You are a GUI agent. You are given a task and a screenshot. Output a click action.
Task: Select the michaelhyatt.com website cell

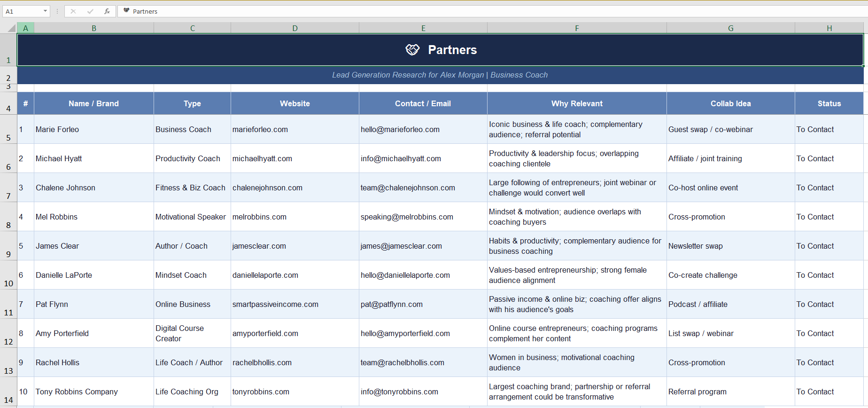[x=295, y=158]
